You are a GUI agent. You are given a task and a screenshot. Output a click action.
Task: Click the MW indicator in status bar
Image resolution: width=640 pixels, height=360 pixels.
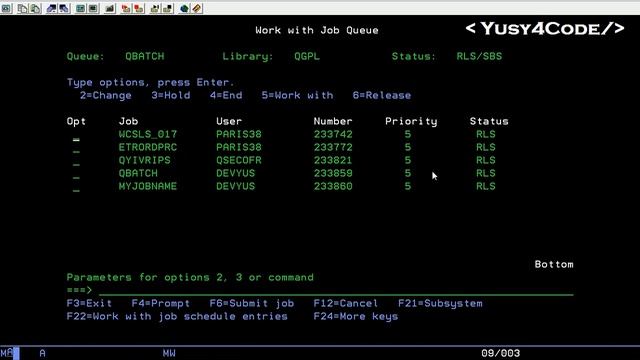tap(169, 353)
